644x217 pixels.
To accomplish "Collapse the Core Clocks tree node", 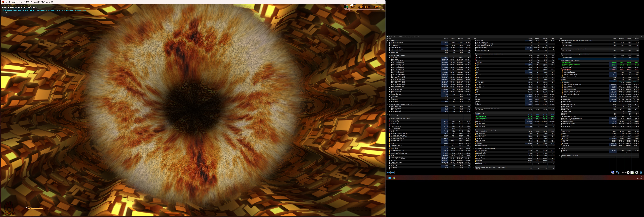I will pos(390,59).
